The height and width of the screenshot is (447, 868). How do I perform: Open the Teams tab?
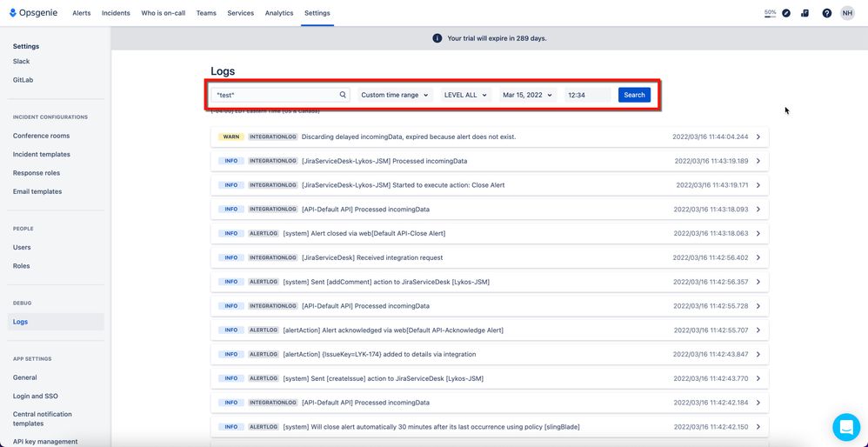click(206, 13)
